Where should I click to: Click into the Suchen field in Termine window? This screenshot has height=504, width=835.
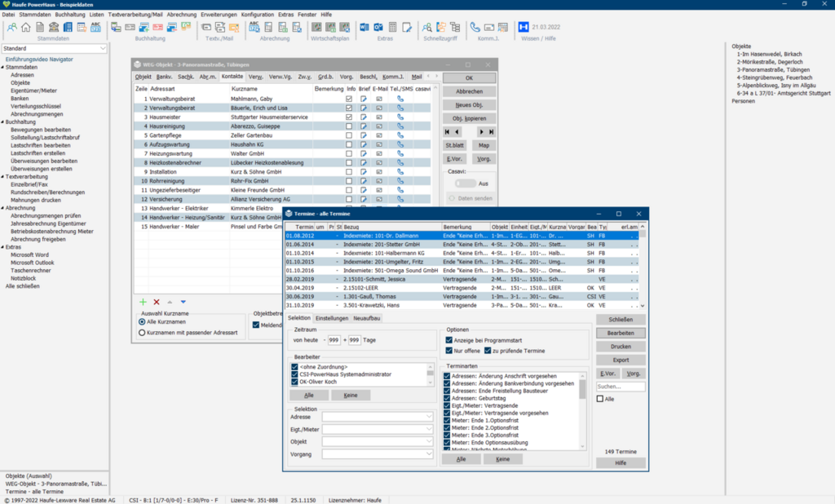[x=621, y=387]
